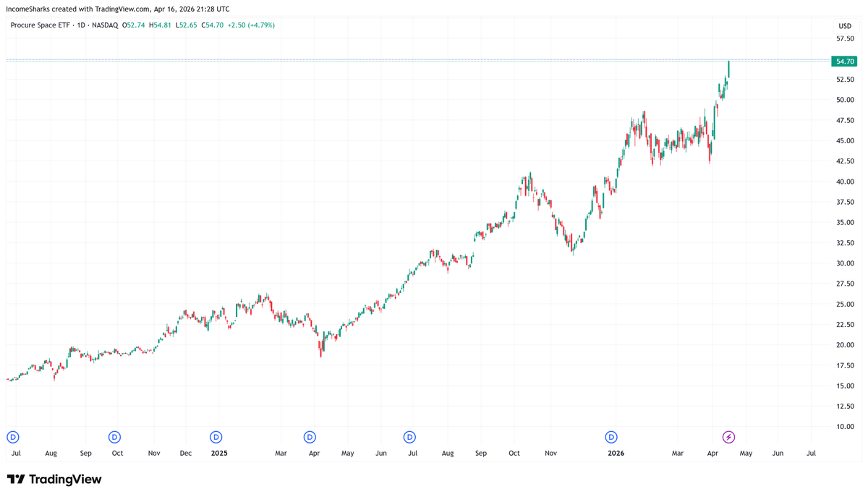Click the 57.50 price axis label
Screen dimensions: 868x497
[x=846, y=38]
